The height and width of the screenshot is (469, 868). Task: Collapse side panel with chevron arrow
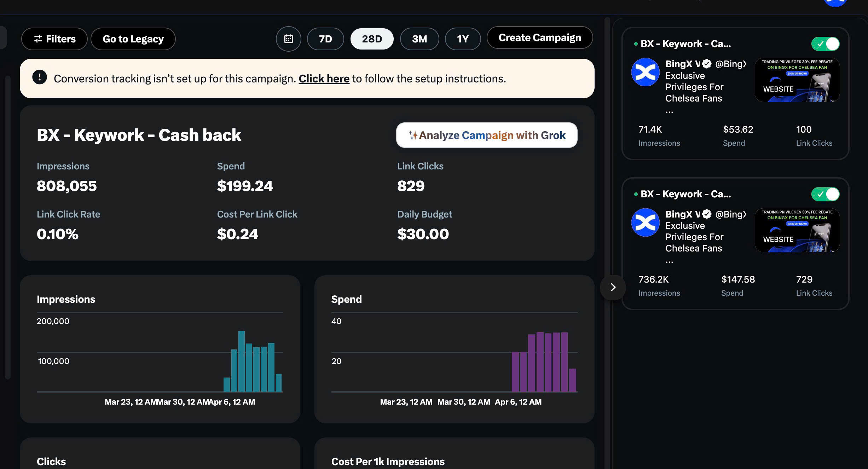[613, 287]
